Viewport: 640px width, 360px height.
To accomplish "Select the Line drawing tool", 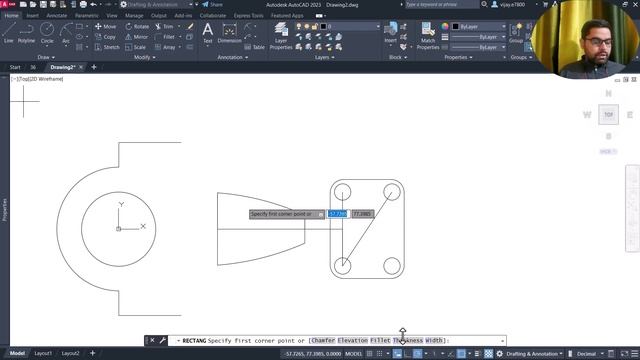I will [9, 33].
